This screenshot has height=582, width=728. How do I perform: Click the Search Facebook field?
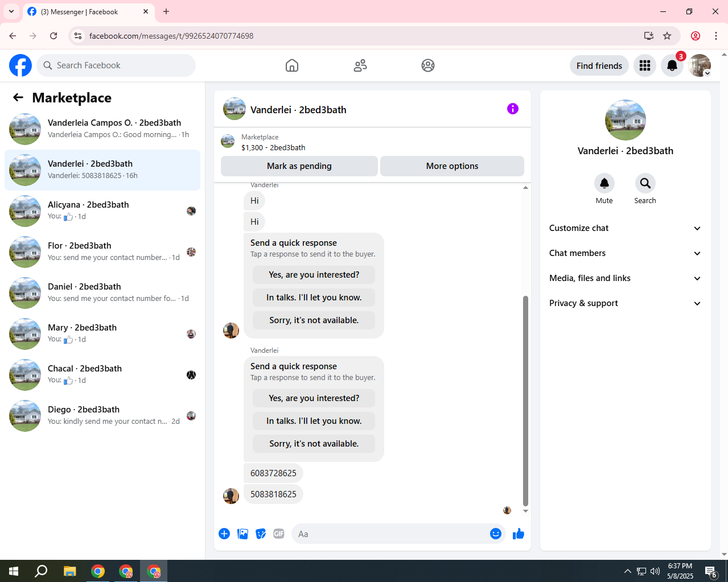tap(116, 65)
